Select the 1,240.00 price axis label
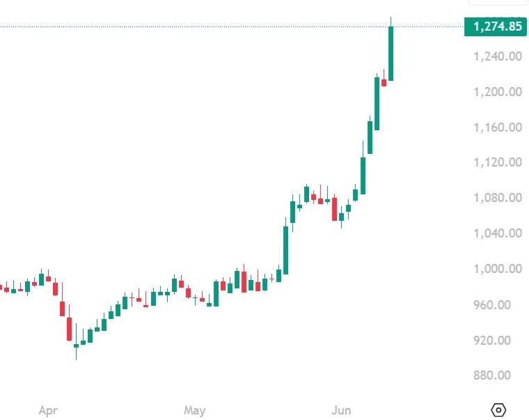The width and height of the screenshot is (529, 420). (x=498, y=56)
